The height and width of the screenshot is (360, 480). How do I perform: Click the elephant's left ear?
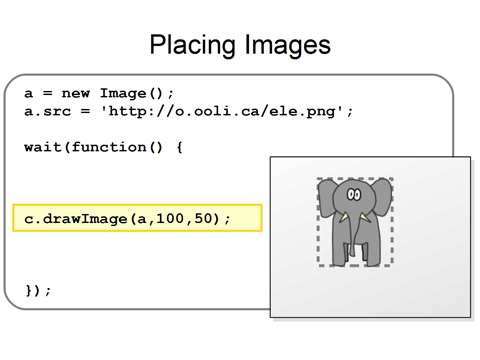[x=327, y=199]
